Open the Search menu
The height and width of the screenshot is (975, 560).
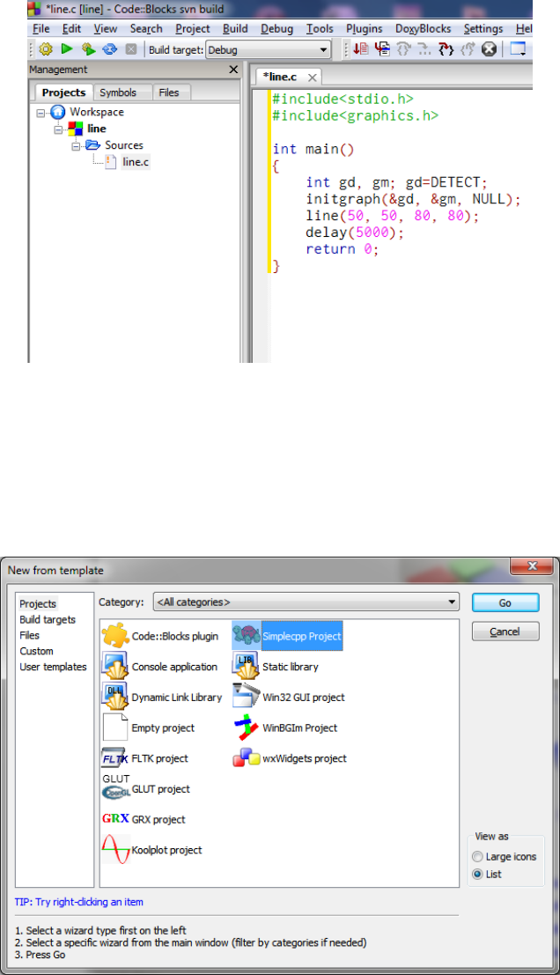pos(146,28)
